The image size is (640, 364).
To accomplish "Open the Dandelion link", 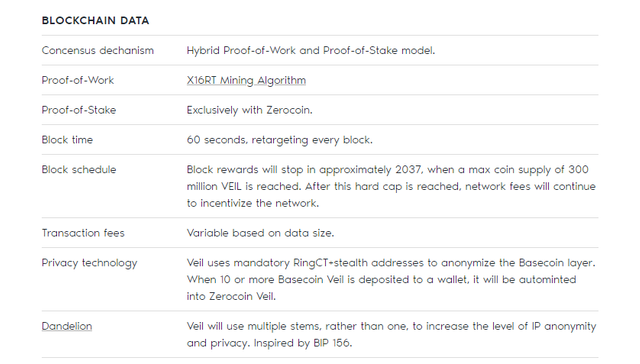I will (x=67, y=326).
